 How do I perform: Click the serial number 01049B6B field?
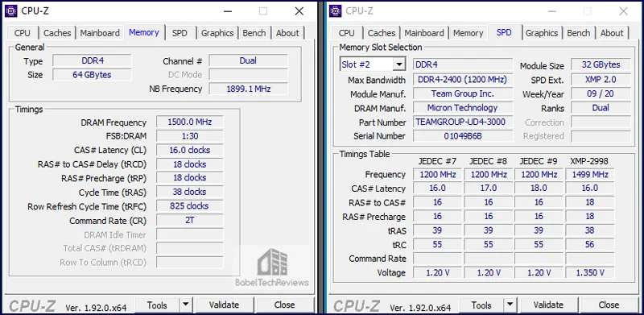pos(463,136)
